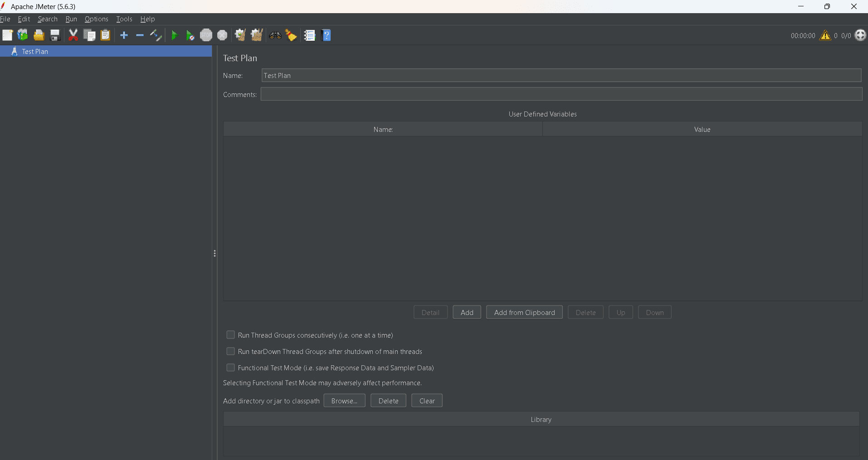Open the Options menu

pos(96,19)
